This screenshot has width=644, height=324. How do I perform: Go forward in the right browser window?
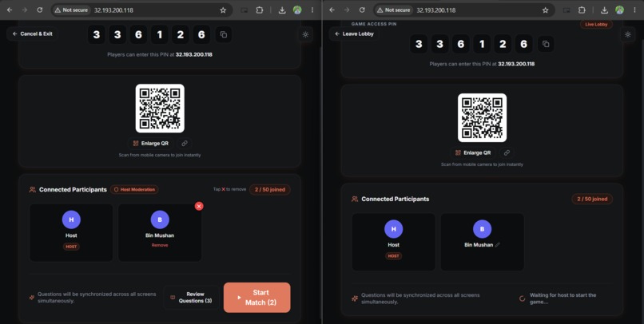347,10
